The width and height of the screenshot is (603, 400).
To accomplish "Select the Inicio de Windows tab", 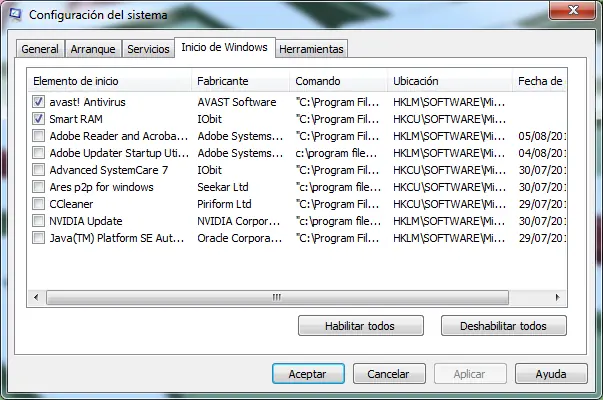I will (225, 47).
